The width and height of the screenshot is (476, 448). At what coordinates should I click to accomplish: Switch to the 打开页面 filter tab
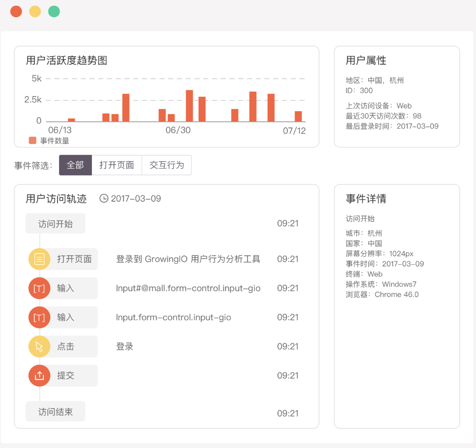[117, 165]
